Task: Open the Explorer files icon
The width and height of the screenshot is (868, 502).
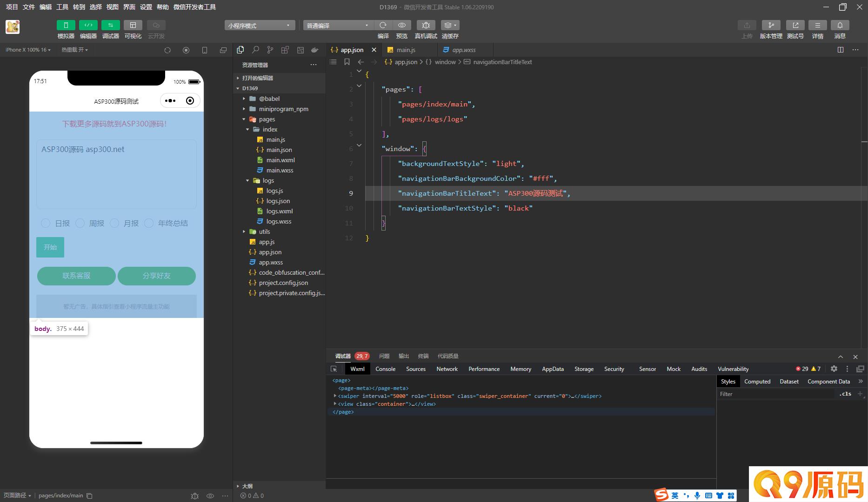Action: [x=240, y=50]
